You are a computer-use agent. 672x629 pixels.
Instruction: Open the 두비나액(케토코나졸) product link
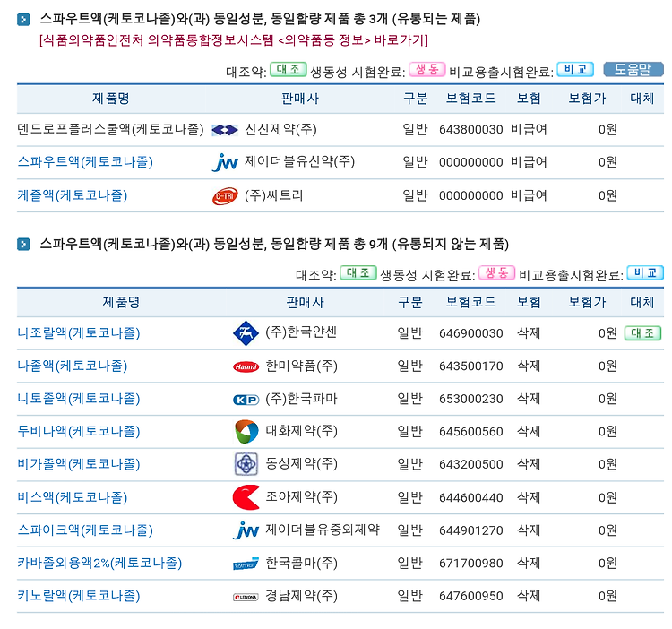click(79, 431)
